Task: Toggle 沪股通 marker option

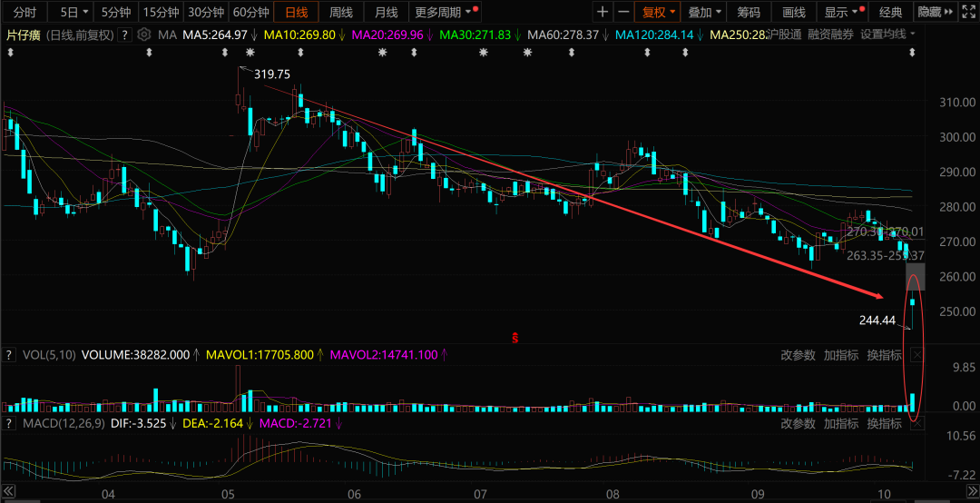Action: coord(783,35)
